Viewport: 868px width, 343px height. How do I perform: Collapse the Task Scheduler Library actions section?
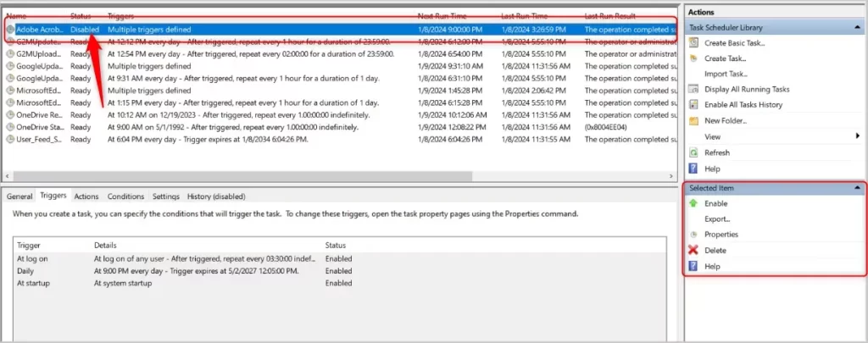coord(858,27)
